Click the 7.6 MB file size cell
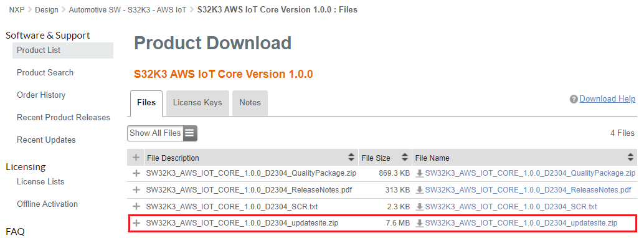The width and height of the screenshot is (644, 238). coord(397,223)
